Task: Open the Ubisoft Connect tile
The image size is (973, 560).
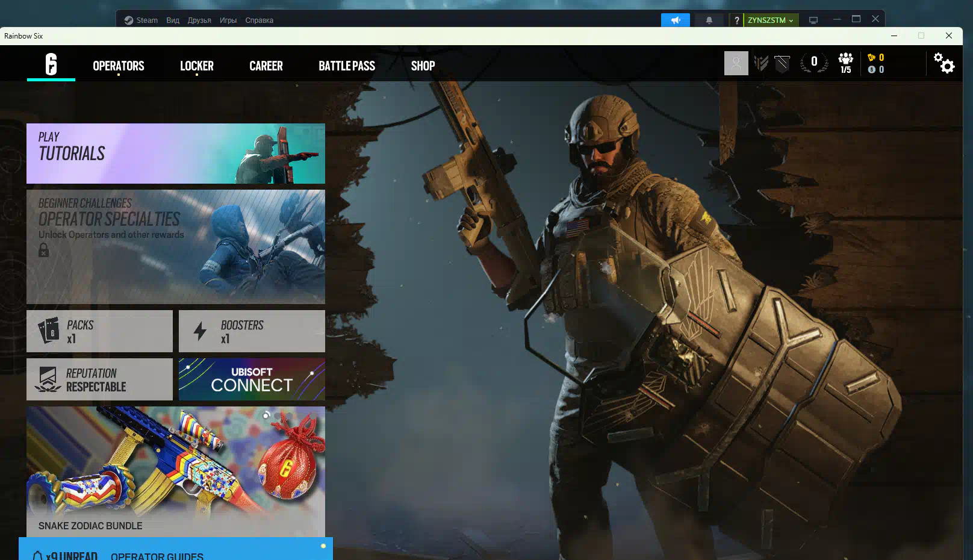Action: click(252, 379)
